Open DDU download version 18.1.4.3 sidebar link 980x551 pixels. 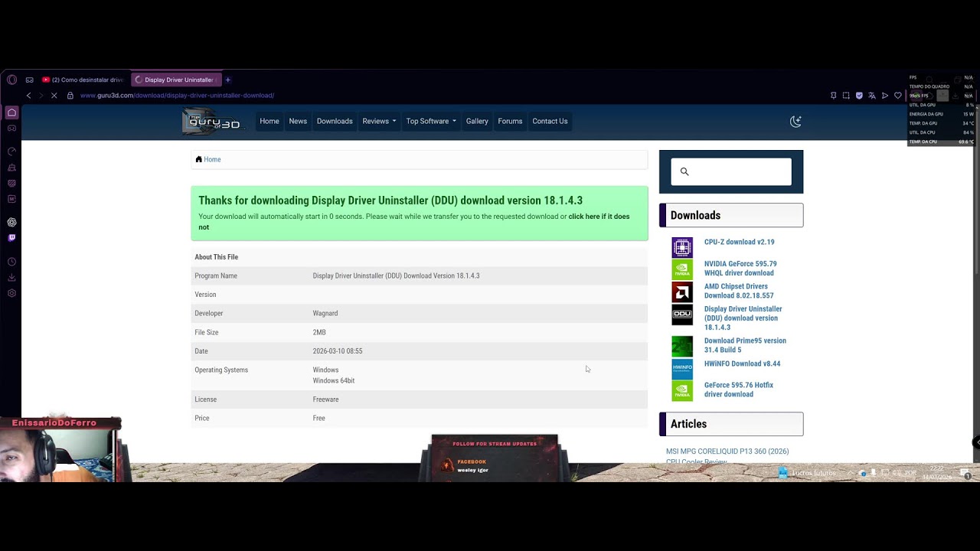pyautogui.click(x=743, y=318)
